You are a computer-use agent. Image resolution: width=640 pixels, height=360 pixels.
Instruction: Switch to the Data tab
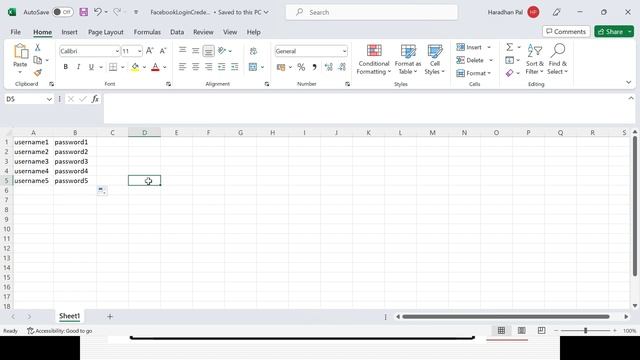[177, 32]
